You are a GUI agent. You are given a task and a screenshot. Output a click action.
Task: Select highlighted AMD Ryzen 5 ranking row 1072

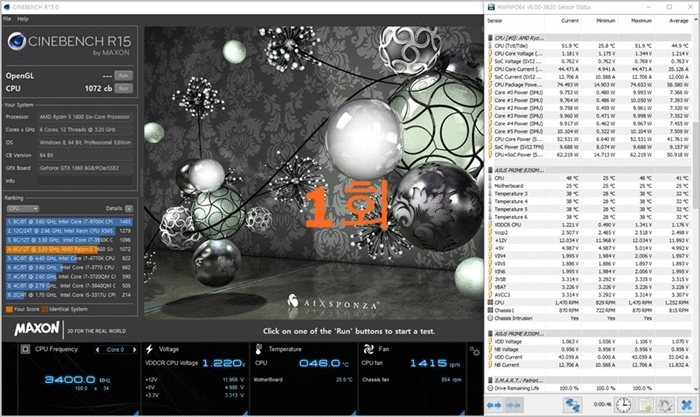[x=69, y=249]
